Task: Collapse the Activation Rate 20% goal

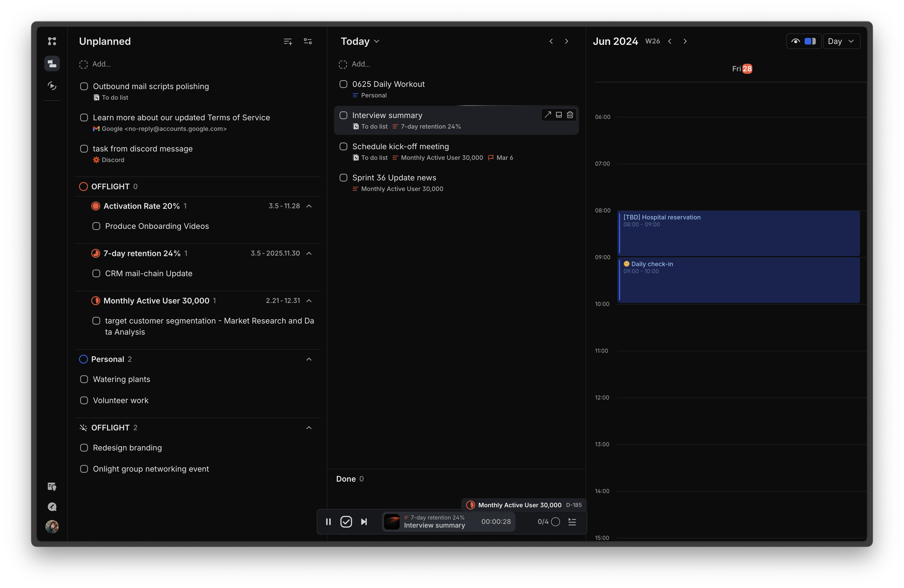Action: click(x=309, y=206)
